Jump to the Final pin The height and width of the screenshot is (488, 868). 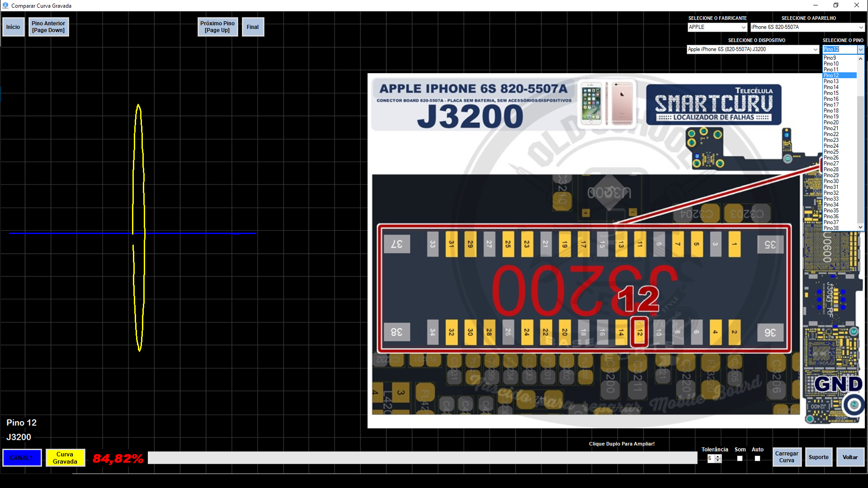[253, 27]
